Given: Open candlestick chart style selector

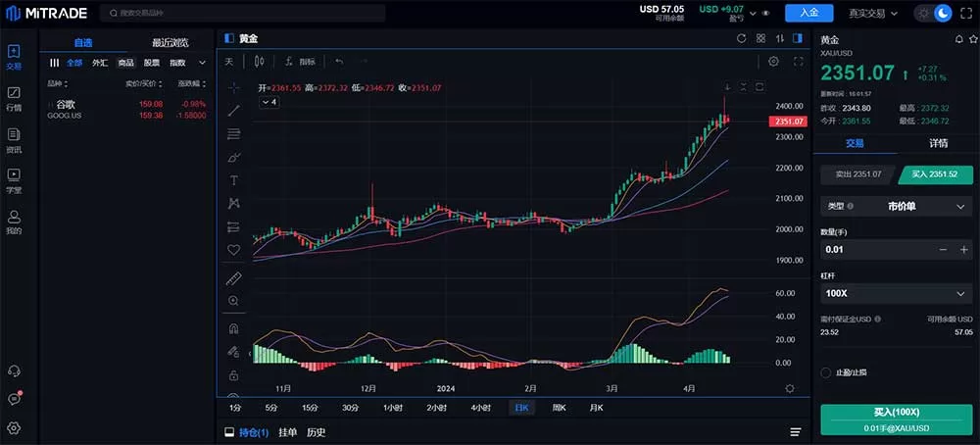Looking at the screenshot, I should 260,61.
